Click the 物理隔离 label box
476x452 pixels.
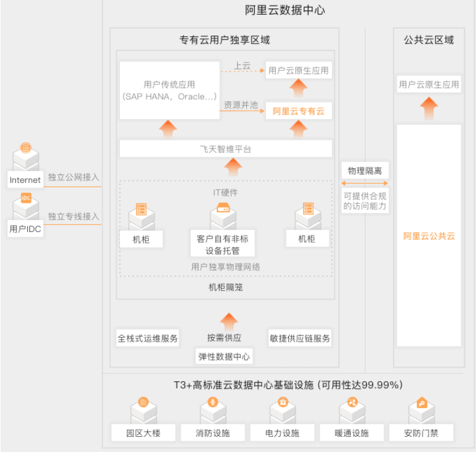point(365,170)
